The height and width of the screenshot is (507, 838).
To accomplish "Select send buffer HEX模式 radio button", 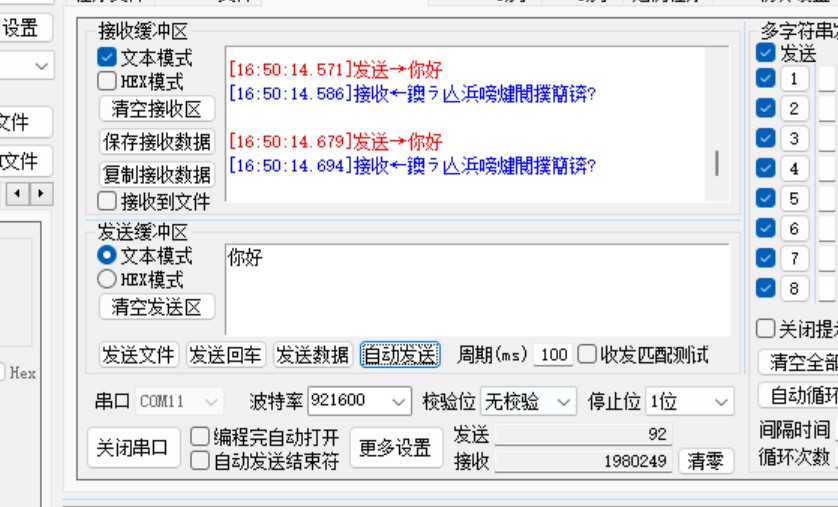I will point(107,279).
